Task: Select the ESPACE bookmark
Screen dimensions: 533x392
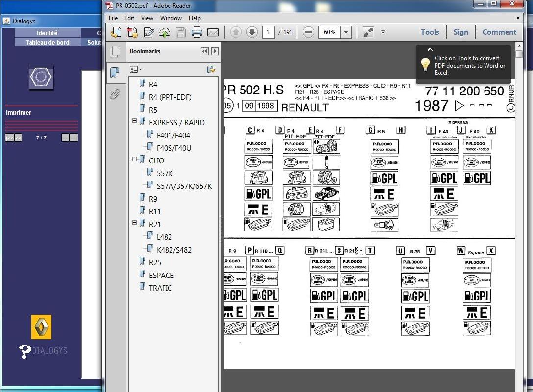Action: 161,276
